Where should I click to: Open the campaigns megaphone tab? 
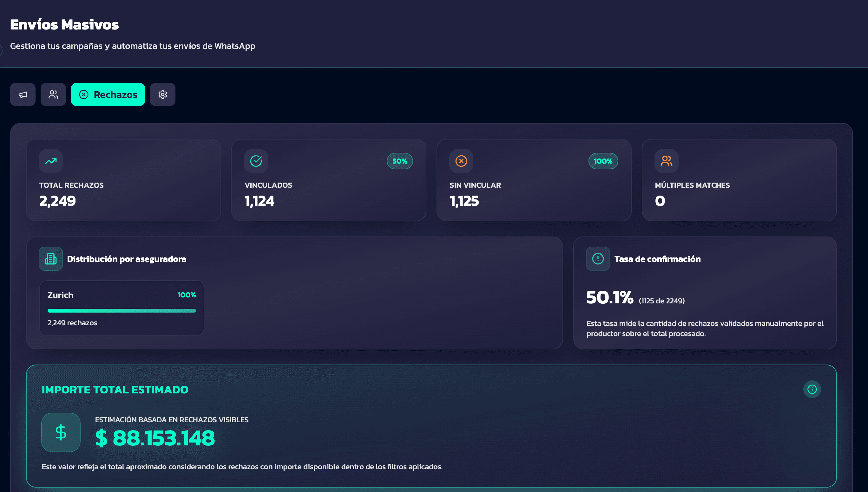tap(23, 94)
